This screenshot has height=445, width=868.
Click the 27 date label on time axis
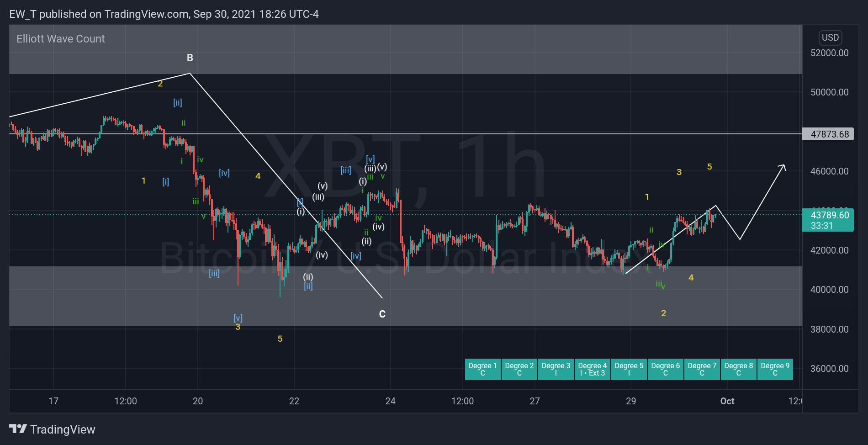click(535, 401)
